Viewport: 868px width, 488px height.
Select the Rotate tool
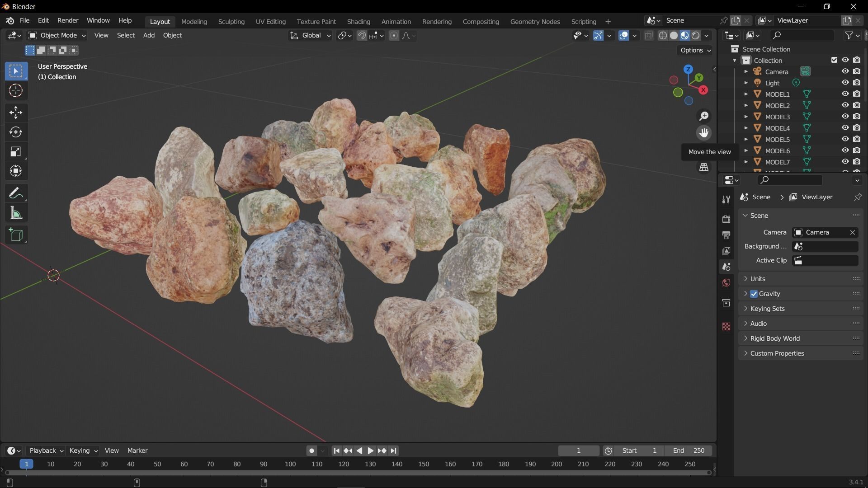[16, 132]
